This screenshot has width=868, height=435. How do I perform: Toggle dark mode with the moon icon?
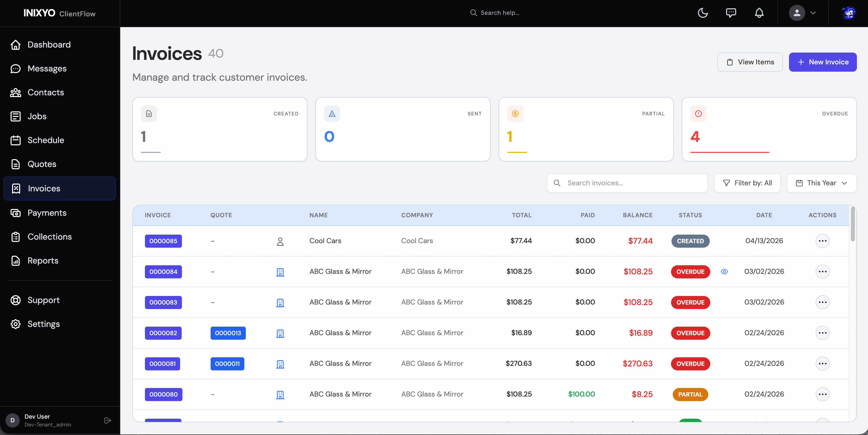[x=703, y=13]
